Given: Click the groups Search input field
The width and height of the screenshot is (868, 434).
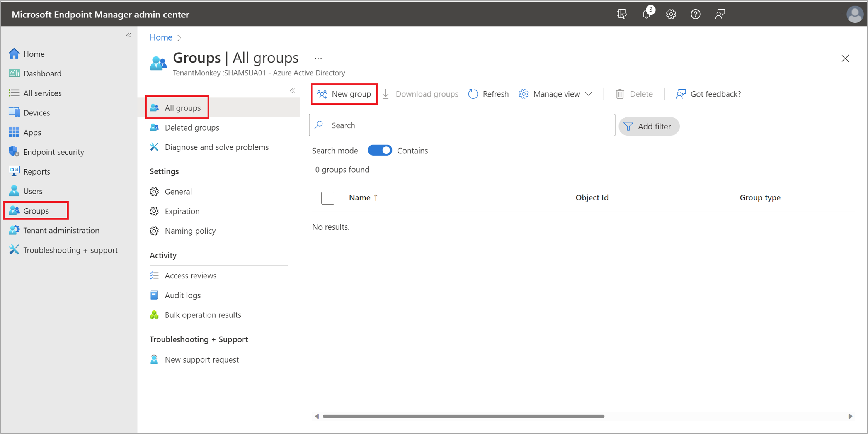Looking at the screenshot, I should click(x=462, y=125).
